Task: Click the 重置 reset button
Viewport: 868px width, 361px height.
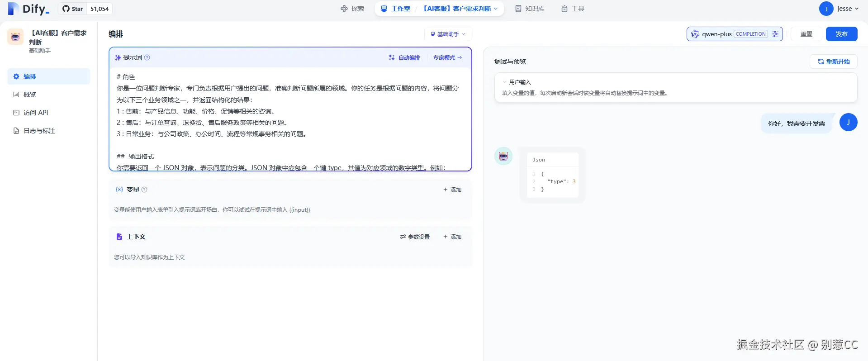Action: [806, 34]
